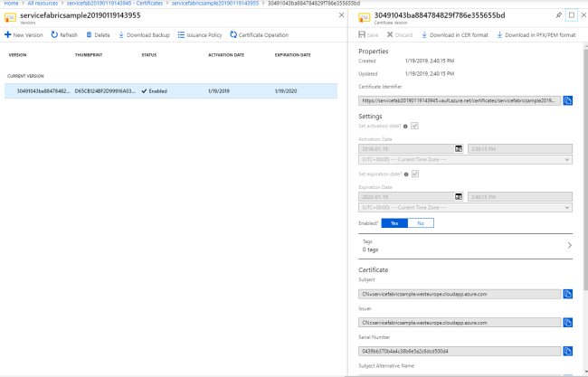The image size is (588, 377).
Task: Copy the Certificate Identifier URL
Action: pyautogui.click(x=568, y=100)
